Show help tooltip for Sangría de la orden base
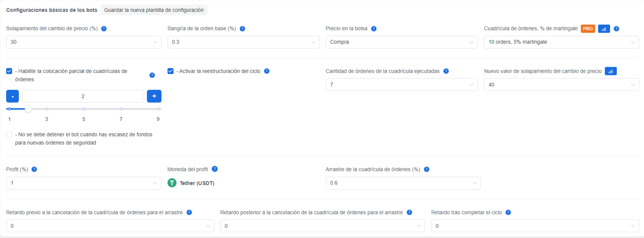The width and height of the screenshot is (644, 238). [243, 29]
